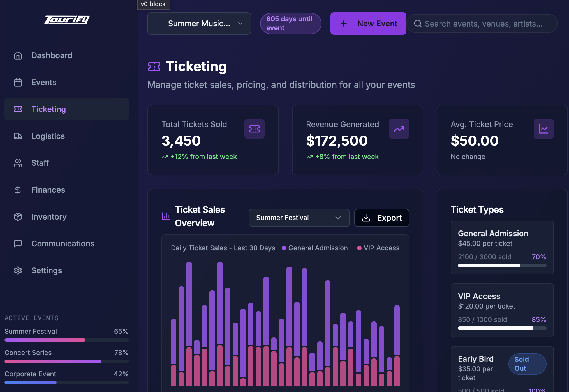Screen dimensions: 569x392
Task: Open the VIP Access ticket type card
Action: pyautogui.click(x=502, y=310)
